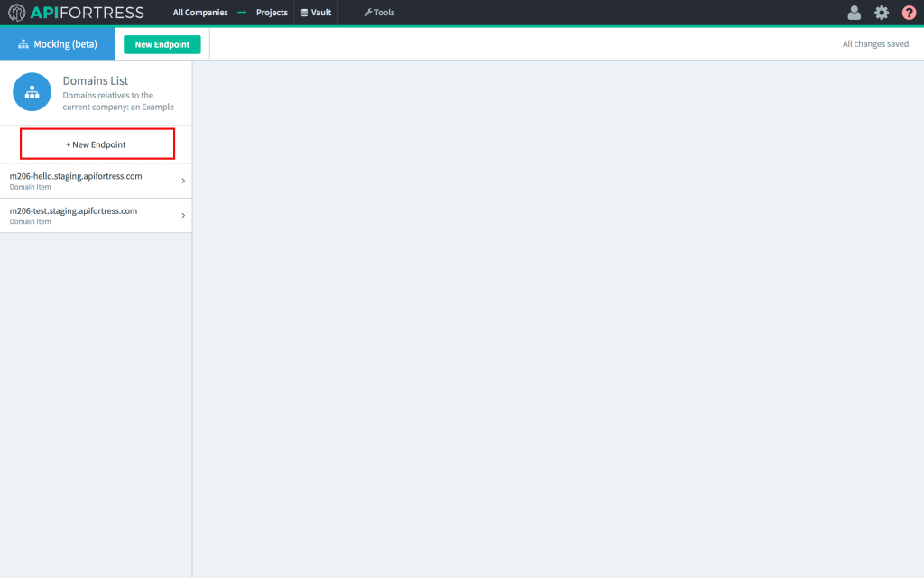Click the green arrow next to All Companies

pos(240,12)
